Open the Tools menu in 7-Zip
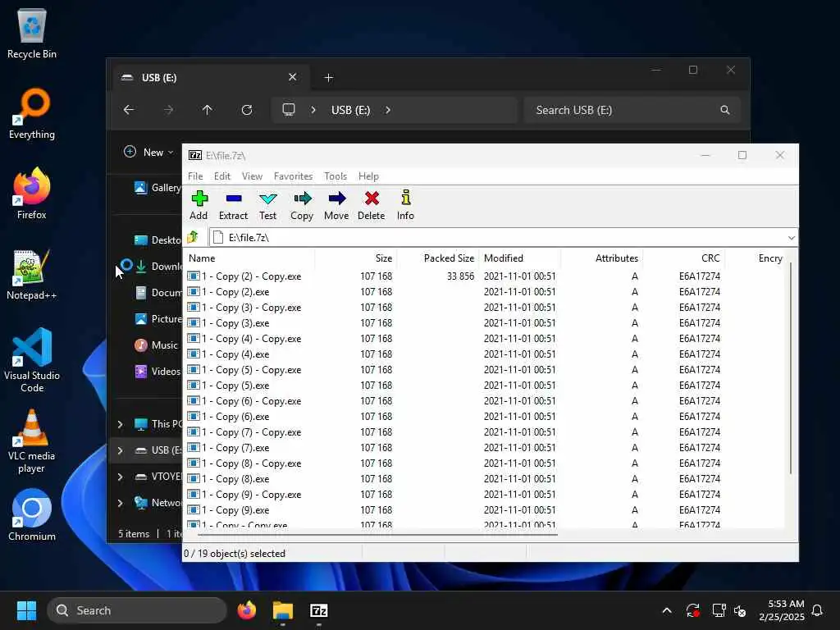This screenshot has height=630, width=840. pos(336,176)
